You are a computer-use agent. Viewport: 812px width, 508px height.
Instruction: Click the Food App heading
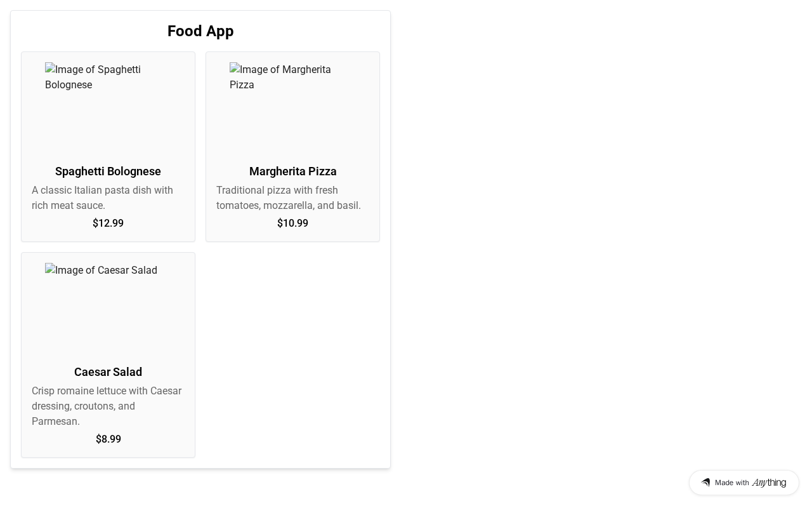pyautogui.click(x=200, y=31)
